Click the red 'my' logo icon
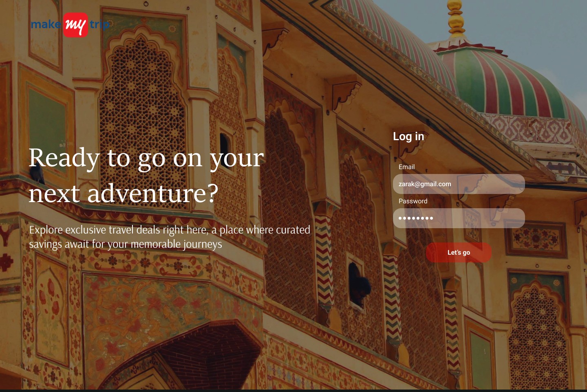587x392 pixels. click(x=75, y=25)
